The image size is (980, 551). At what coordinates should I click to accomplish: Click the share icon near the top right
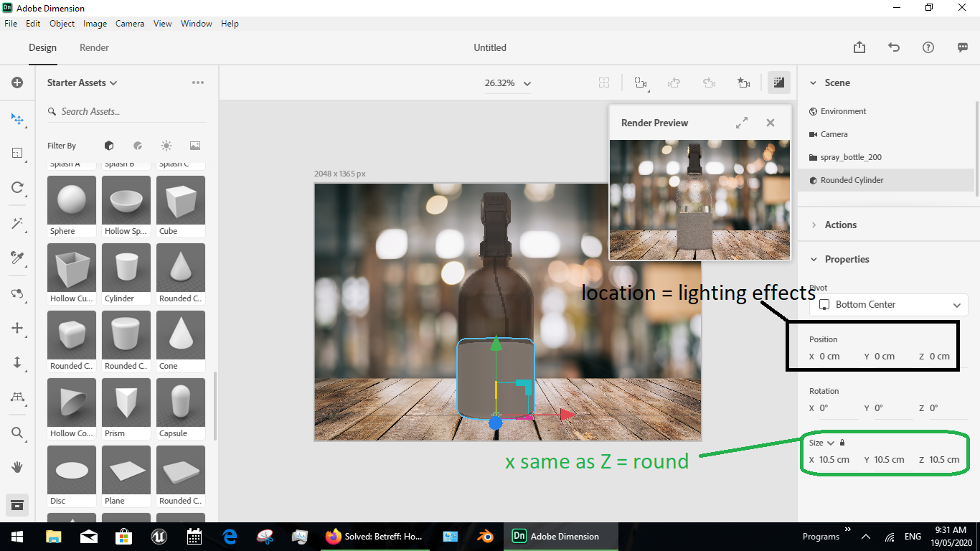click(859, 47)
